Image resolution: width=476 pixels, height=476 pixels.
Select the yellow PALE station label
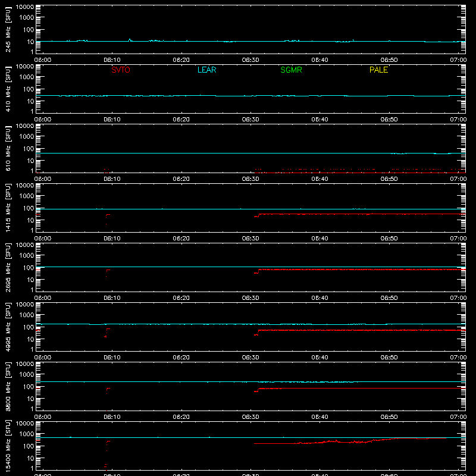click(378, 70)
